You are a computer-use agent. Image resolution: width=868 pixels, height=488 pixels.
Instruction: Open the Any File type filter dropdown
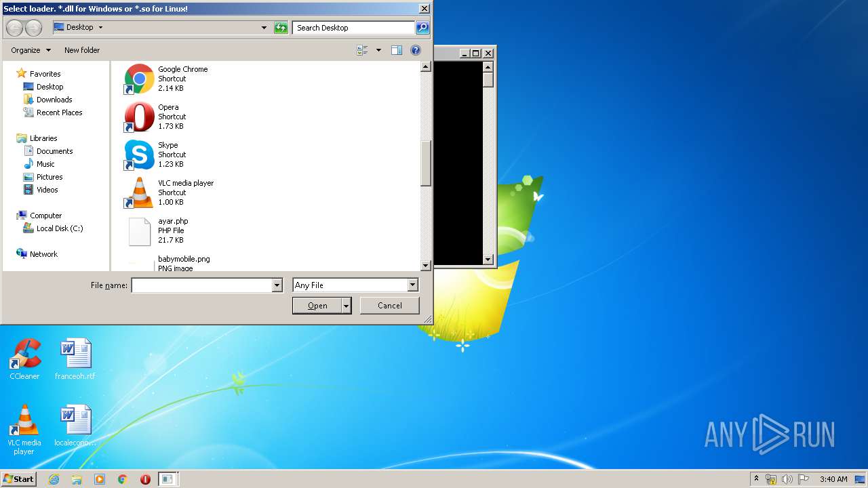[412, 285]
